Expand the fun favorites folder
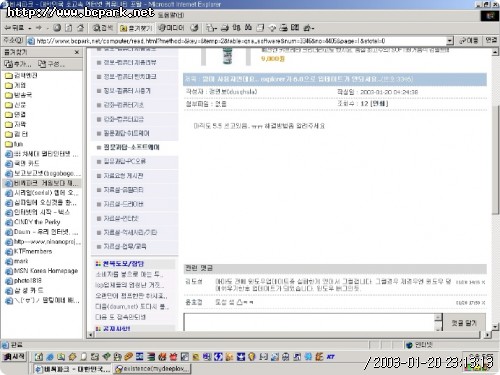The image size is (500, 375). 14,144
